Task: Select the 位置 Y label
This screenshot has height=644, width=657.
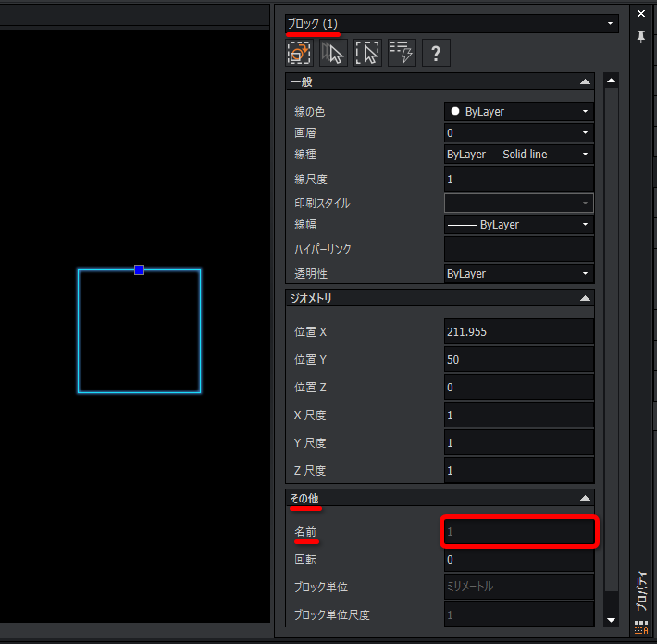Action: (311, 360)
